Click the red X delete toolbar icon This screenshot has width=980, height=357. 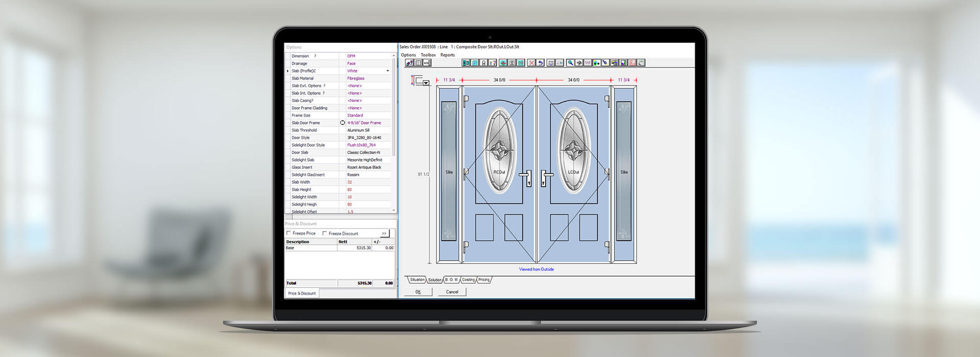531,63
